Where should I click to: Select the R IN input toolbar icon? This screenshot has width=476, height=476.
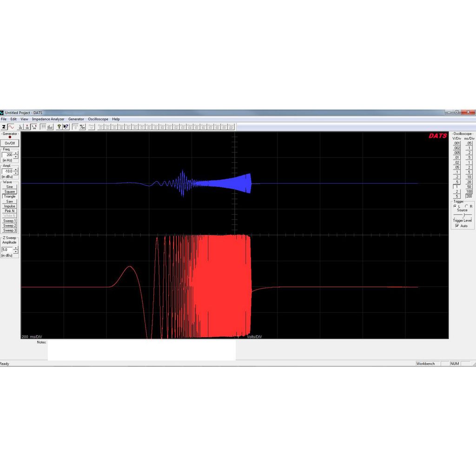pos(27,127)
